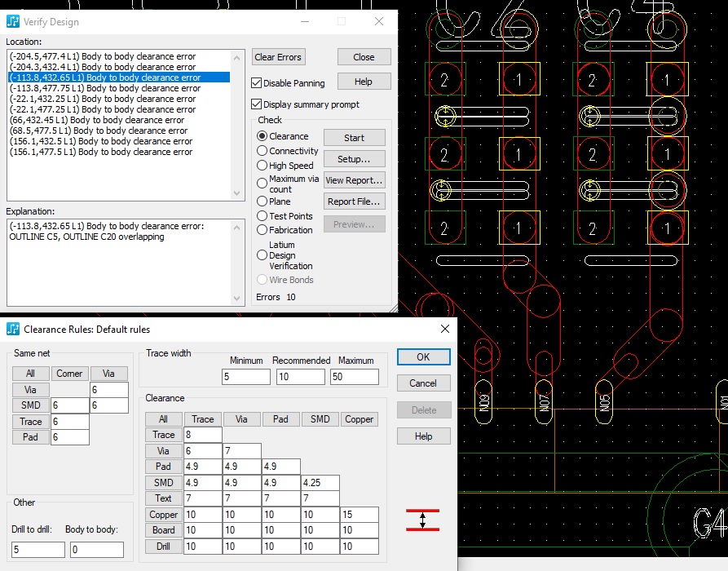
Task: Click the Clearance Rules dialog title icon
Action: tap(13, 329)
